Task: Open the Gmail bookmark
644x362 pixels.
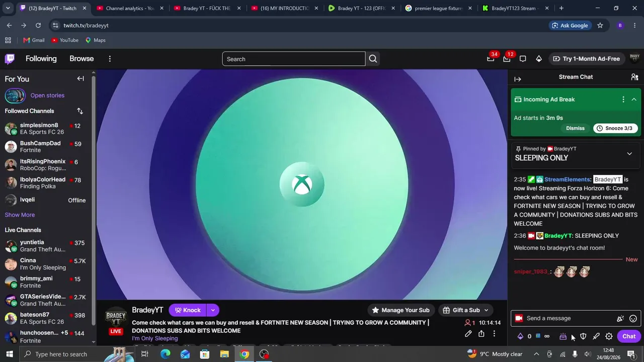Action: click(x=34, y=40)
